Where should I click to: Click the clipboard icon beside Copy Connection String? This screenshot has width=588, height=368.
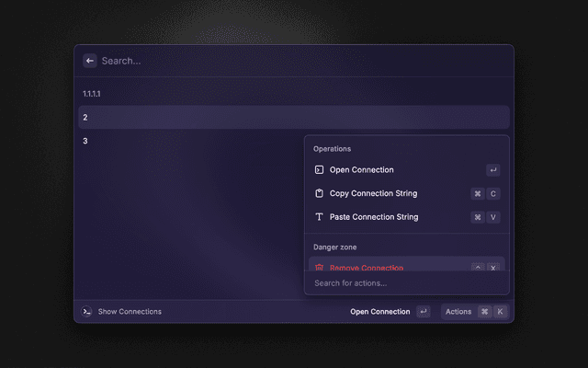coord(319,194)
